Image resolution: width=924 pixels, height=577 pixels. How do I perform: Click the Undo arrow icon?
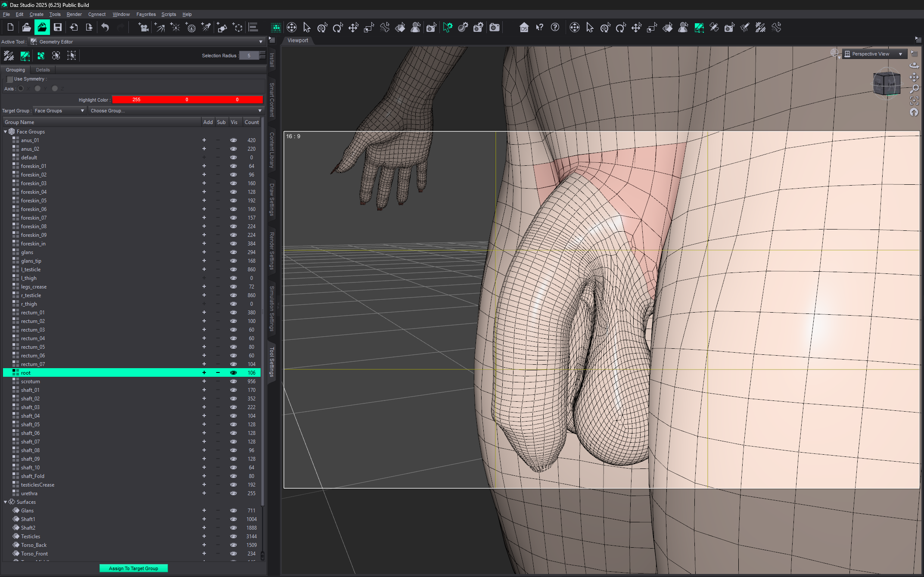(105, 28)
